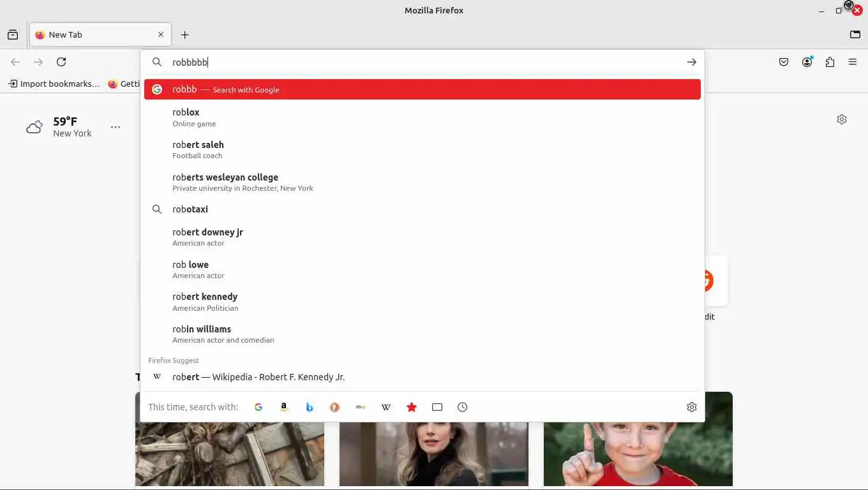Select robert kennedy suggestion

(423, 302)
